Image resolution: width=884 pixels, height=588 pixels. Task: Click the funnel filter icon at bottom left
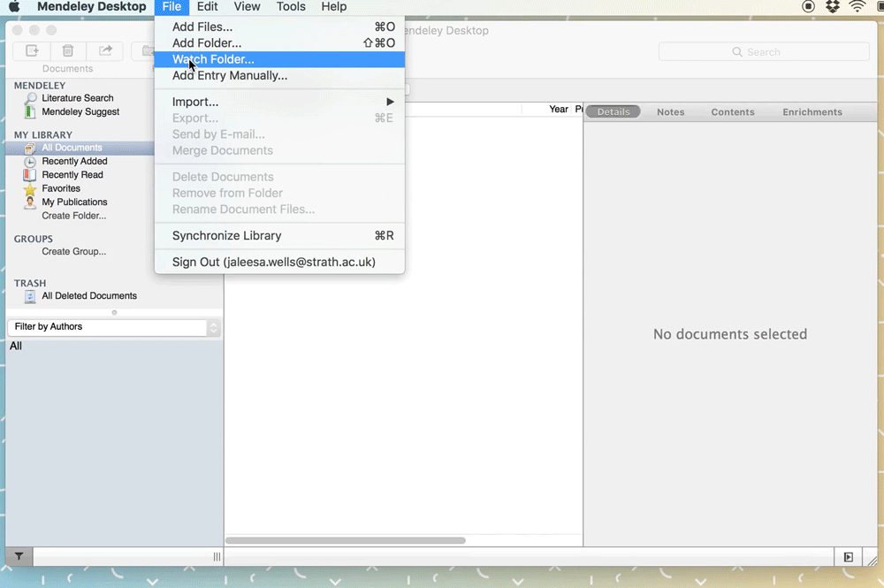tap(19, 556)
